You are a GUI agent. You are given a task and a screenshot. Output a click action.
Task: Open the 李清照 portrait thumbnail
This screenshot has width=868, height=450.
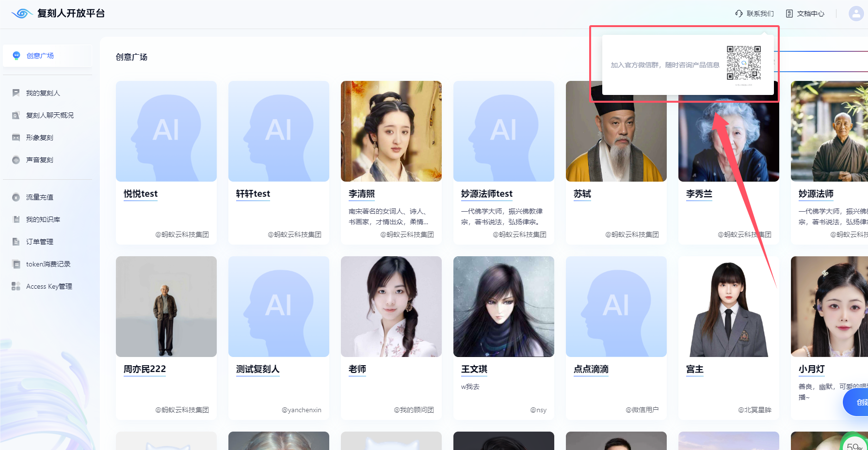pyautogui.click(x=391, y=131)
